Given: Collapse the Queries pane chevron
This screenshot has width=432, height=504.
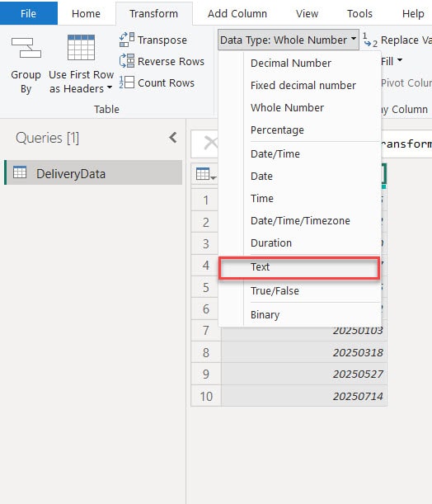Looking at the screenshot, I should click(x=173, y=138).
